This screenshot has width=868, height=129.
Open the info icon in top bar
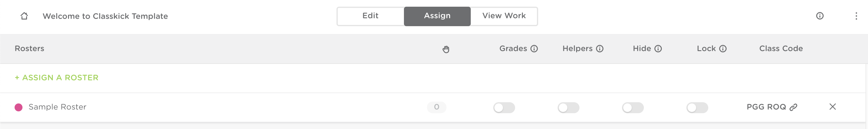(x=819, y=16)
